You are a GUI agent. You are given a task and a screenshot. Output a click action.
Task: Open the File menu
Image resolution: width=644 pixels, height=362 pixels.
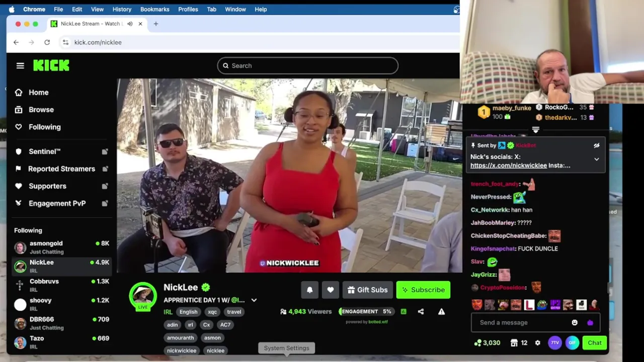coord(58,9)
